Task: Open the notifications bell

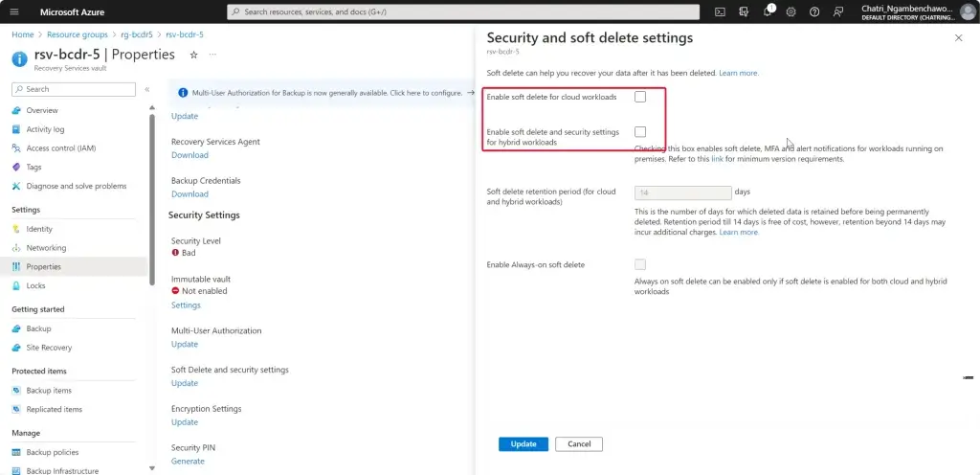Action: click(x=768, y=11)
